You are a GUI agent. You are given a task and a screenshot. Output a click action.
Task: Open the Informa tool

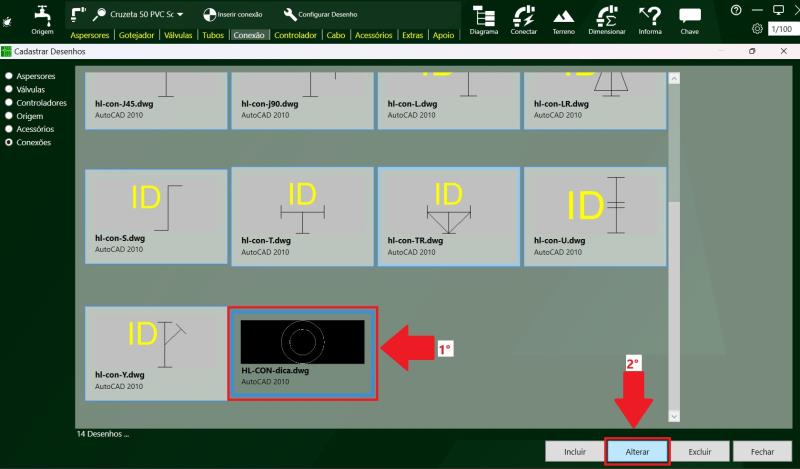pos(650,15)
